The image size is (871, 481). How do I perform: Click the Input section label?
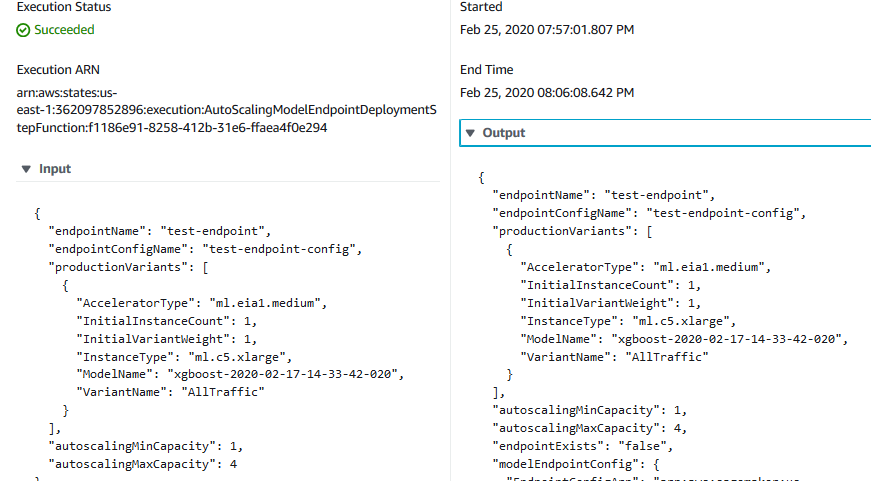(55, 169)
